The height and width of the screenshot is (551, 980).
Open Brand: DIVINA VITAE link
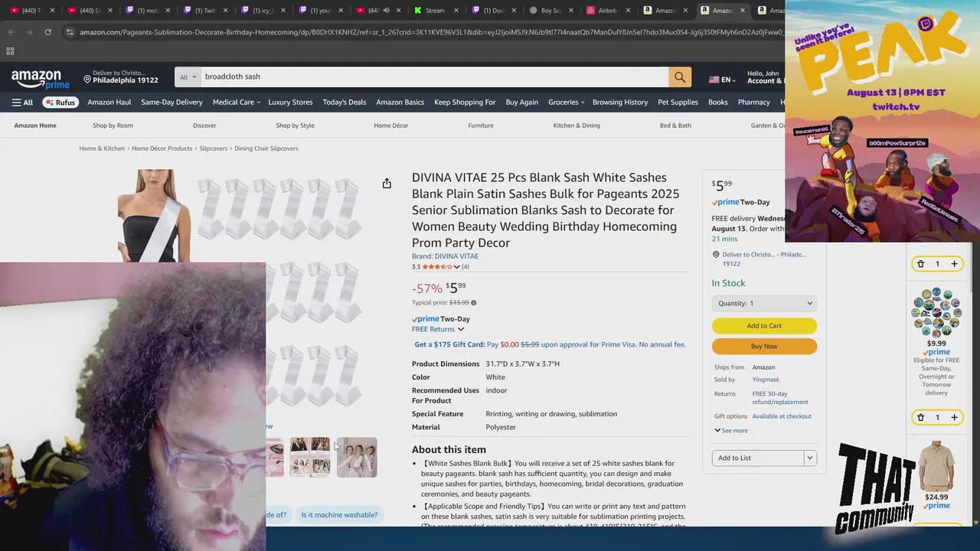click(445, 256)
